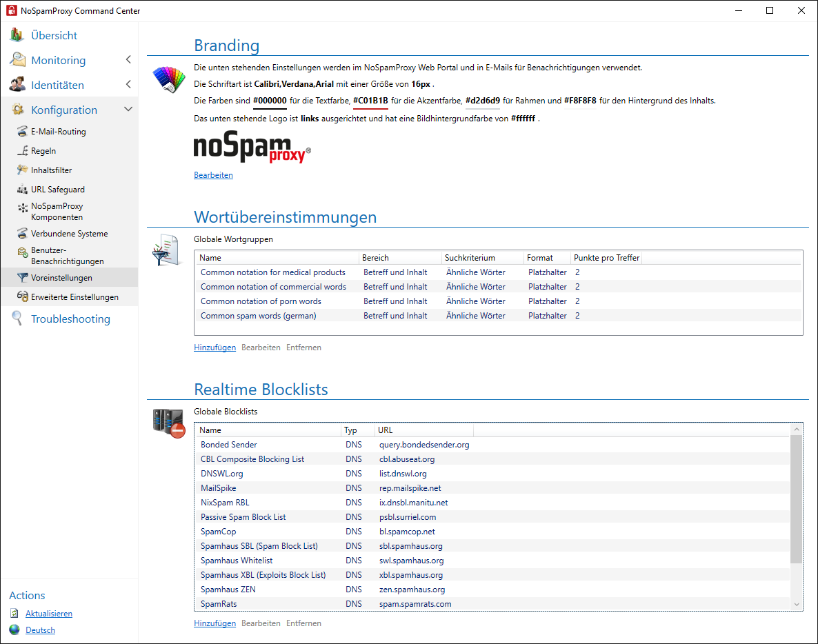Open E-Mail-Routing configuration
The width and height of the screenshot is (818, 644).
59,132
